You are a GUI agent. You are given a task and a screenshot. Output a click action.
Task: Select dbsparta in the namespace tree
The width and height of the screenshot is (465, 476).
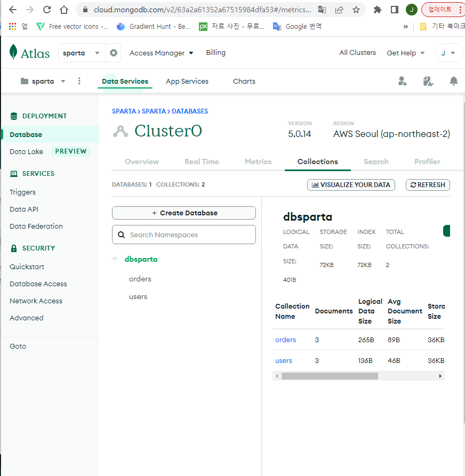(x=141, y=259)
